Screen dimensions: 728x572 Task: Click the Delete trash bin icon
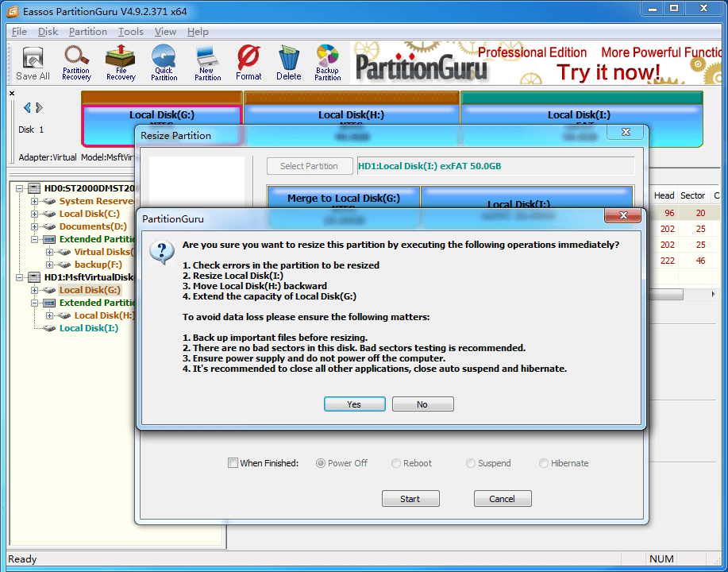289,64
